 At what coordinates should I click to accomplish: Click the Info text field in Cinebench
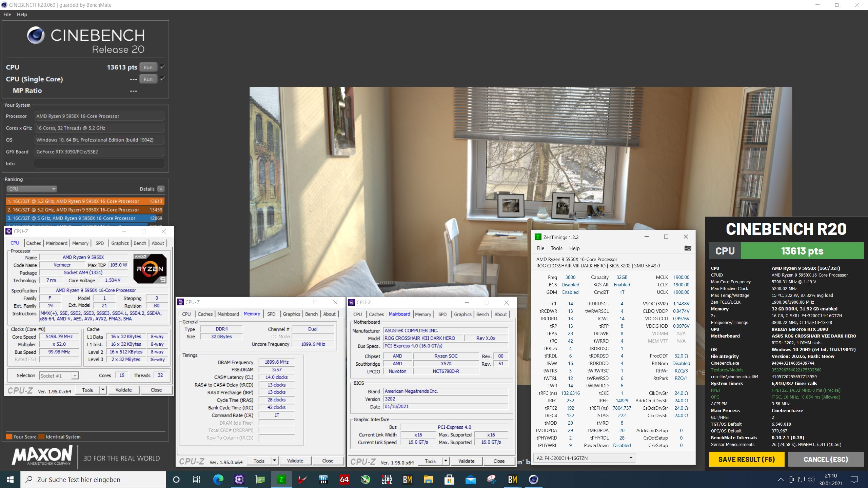pos(99,163)
